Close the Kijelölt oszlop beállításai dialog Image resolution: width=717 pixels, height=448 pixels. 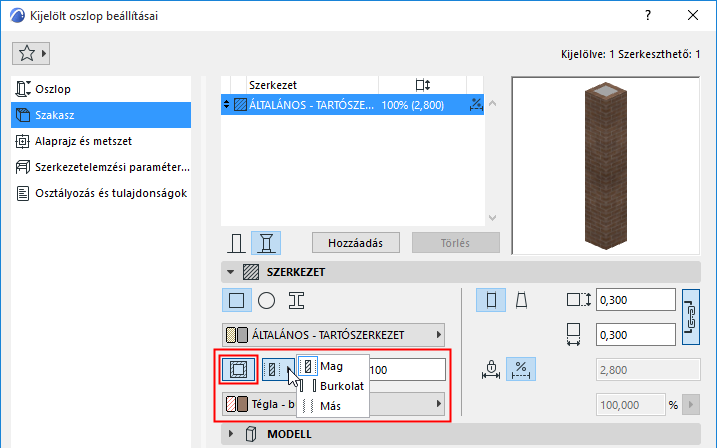point(693,15)
